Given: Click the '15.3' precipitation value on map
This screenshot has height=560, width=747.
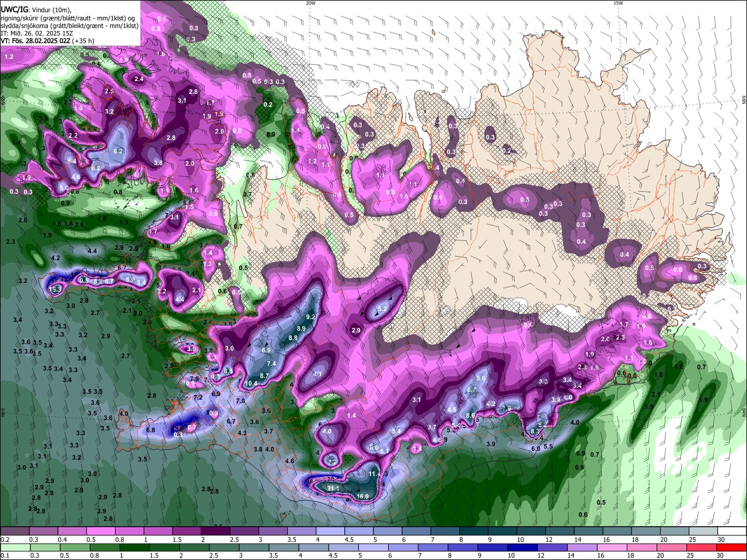Looking at the screenshot, I should (55, 289).
